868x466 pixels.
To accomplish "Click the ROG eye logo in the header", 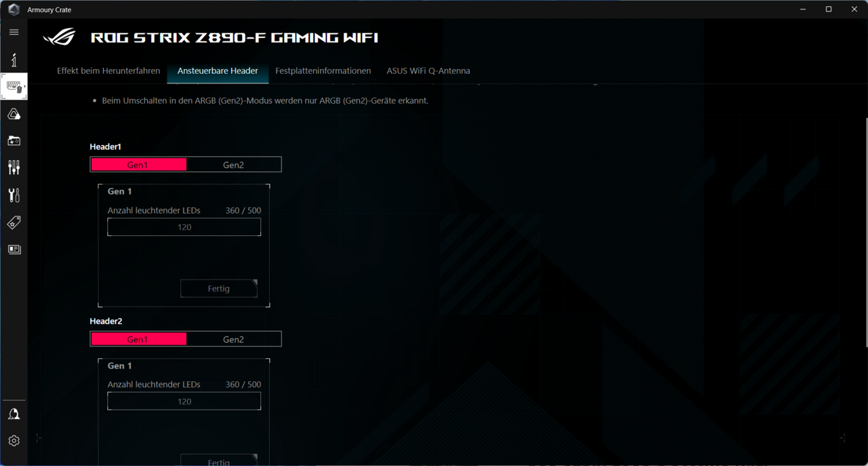I will point(60,37).
